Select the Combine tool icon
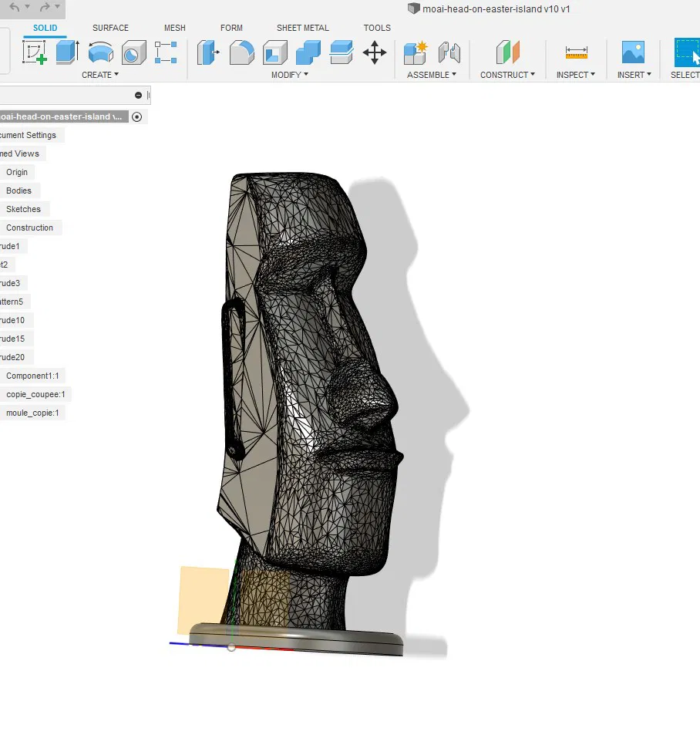This screenshot has height=735, width=700. [308, 52]
